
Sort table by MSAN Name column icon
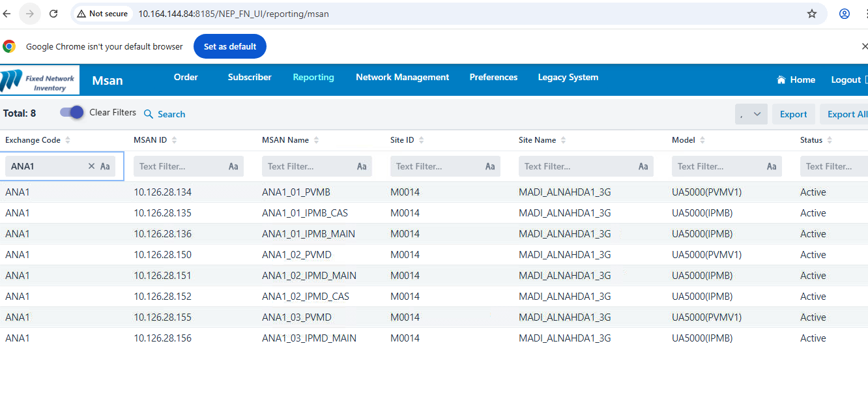(x=316, y=140)
